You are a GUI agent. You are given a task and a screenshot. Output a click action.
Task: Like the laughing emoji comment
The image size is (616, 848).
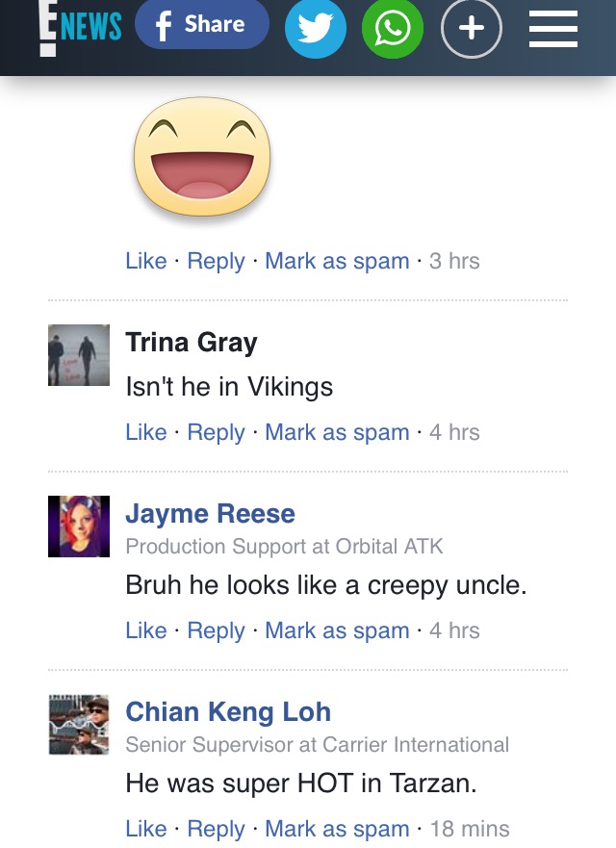click(146, 261)
